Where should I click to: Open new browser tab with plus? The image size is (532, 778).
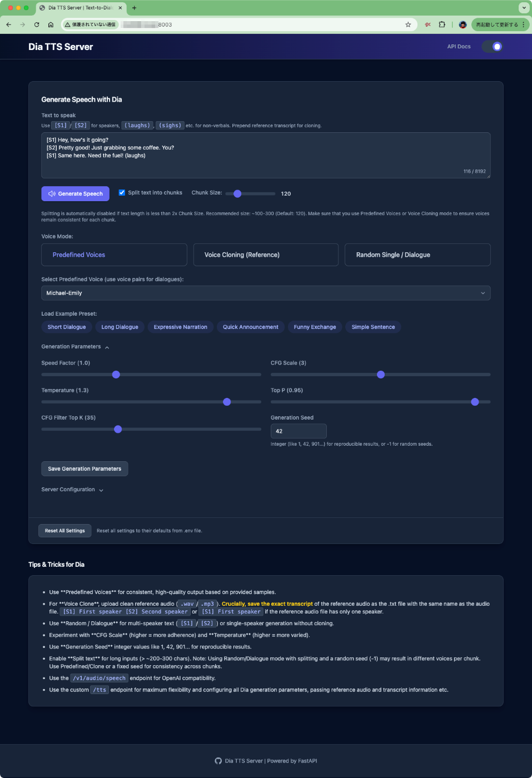(x=134, y=8)
